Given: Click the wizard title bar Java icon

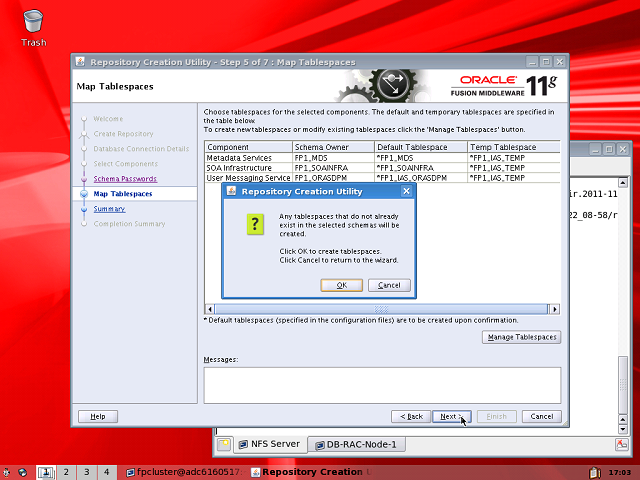Looking at the screenshot, I should coord(80,62).
